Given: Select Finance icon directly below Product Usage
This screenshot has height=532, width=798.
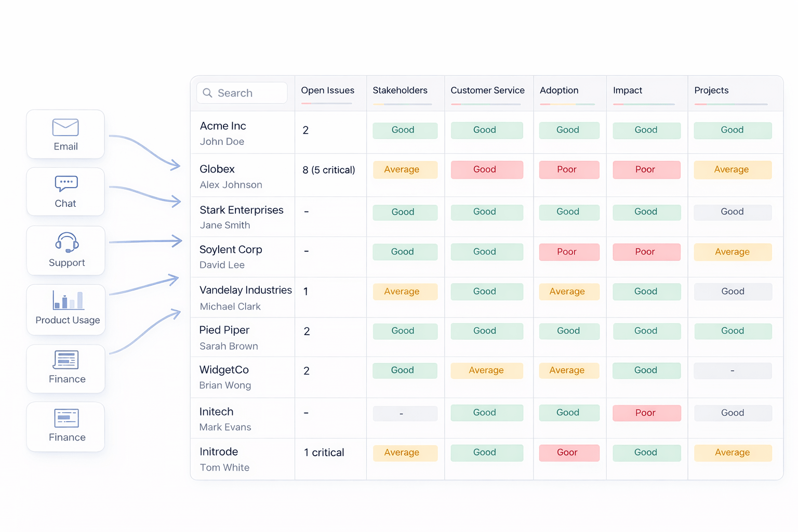Looking at the screenshot, I should tap(66, 360).
